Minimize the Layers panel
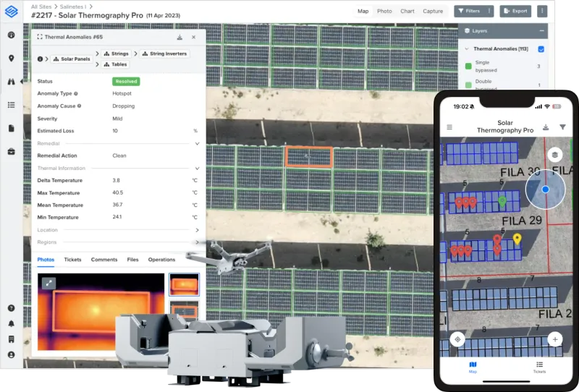Viewport: 579px width, 392px height. [541, 31]
